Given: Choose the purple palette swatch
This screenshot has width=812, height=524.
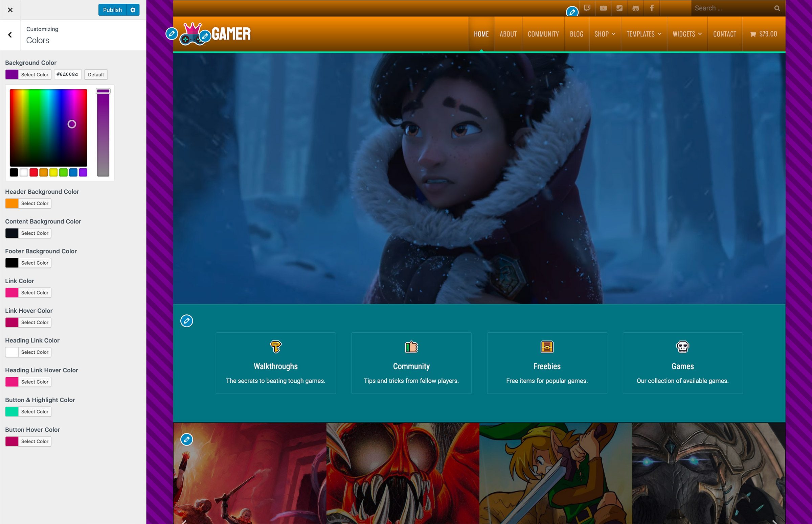Looking at the screenshot, I should [83, 172].
